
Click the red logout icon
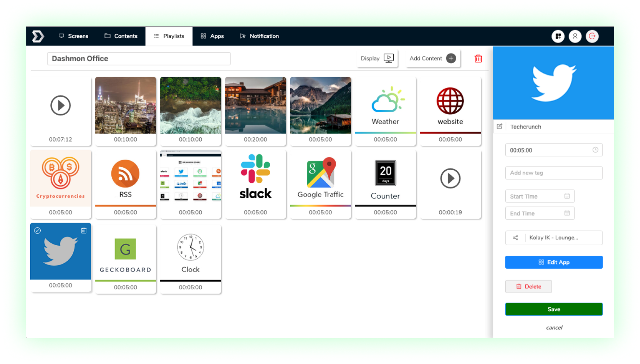pyautogui.click(x=592, y=36)
